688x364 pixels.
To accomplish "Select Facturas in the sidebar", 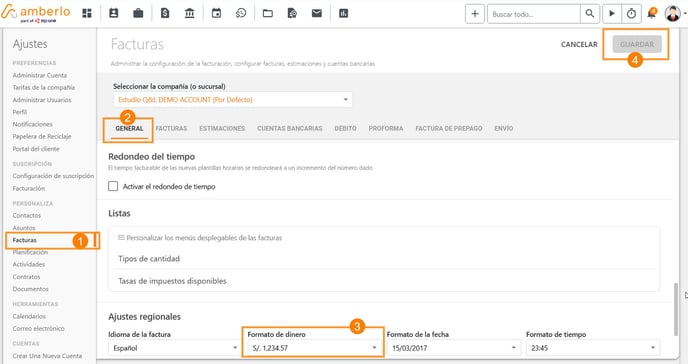I will (x=25, y=240).
